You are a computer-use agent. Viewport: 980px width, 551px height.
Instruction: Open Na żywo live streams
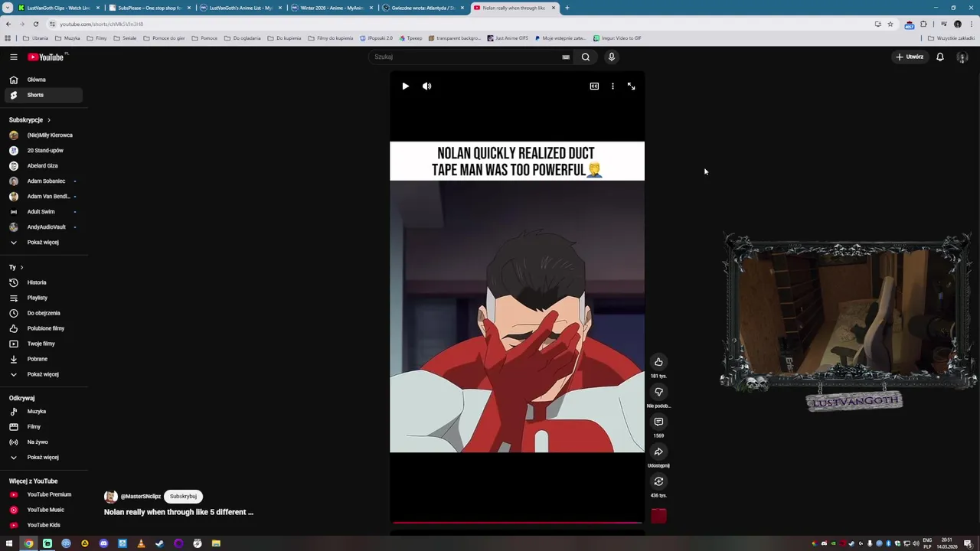(43, 442)
